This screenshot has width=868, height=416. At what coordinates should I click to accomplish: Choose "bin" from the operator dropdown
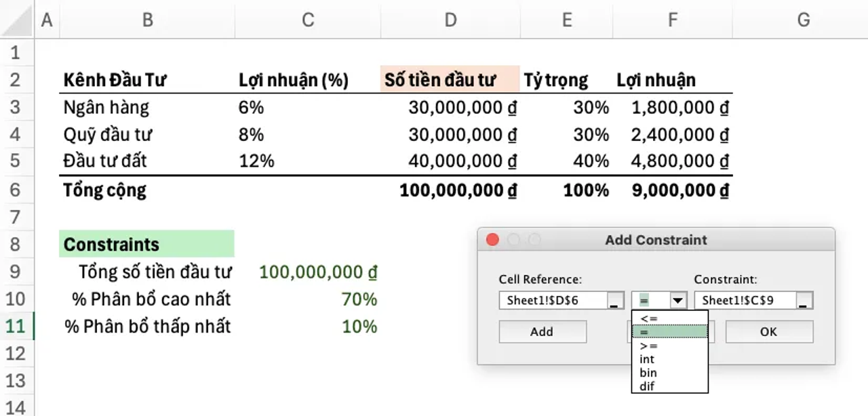648,373
